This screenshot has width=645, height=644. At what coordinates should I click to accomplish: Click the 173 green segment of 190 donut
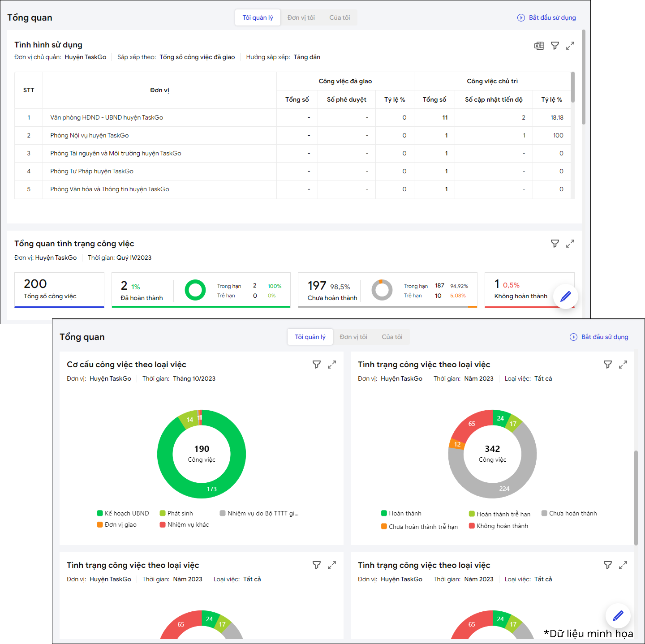click(212, 489)
